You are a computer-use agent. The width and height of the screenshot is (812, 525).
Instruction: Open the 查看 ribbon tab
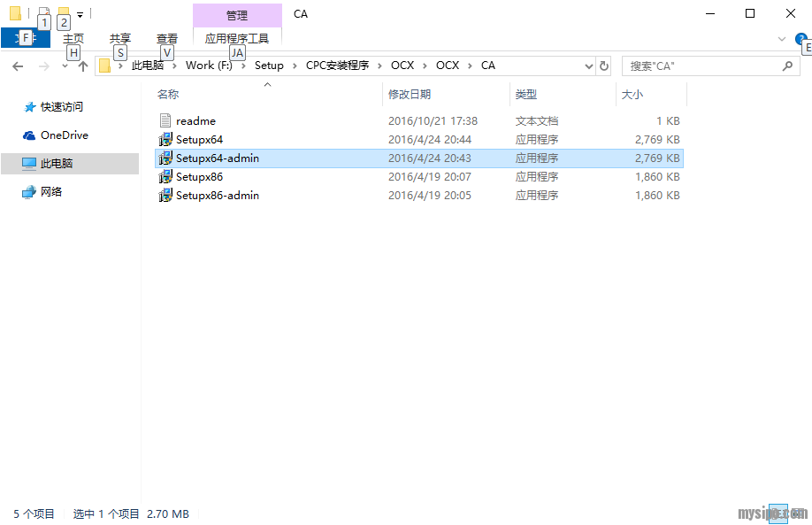pyautogui.click(x=166, y=39)
